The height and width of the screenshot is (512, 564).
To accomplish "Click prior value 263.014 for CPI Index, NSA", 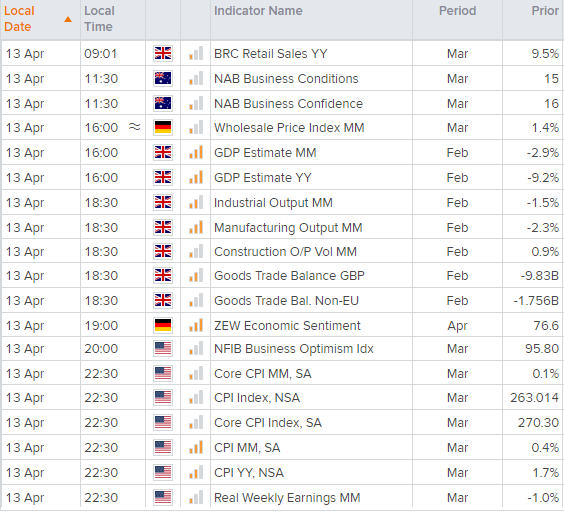I will tap(534, 398).
